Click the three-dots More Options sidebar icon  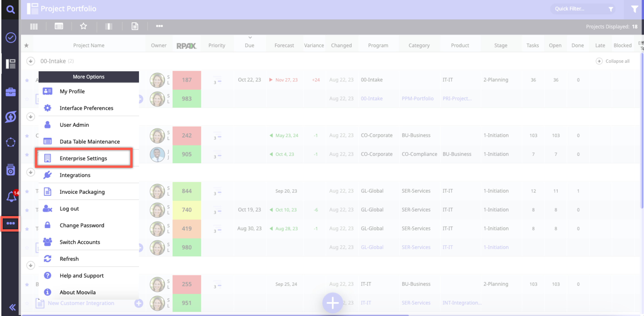coord(10,223)
